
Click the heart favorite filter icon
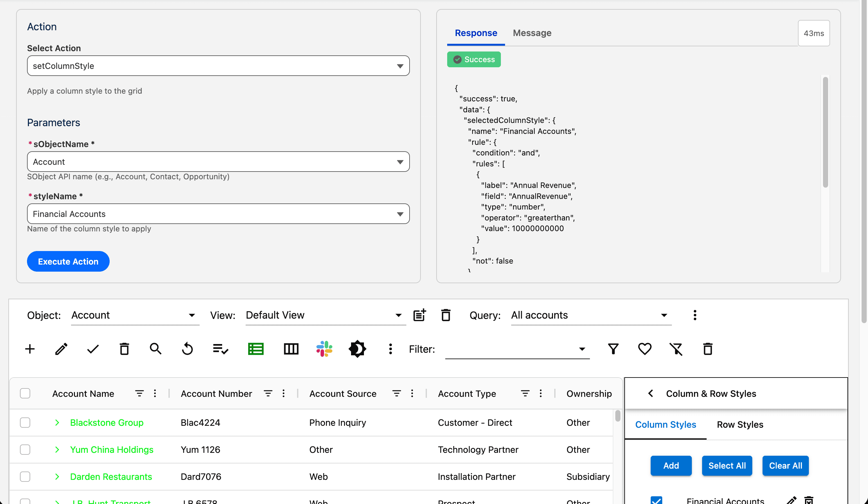click(x=645, y=349)
